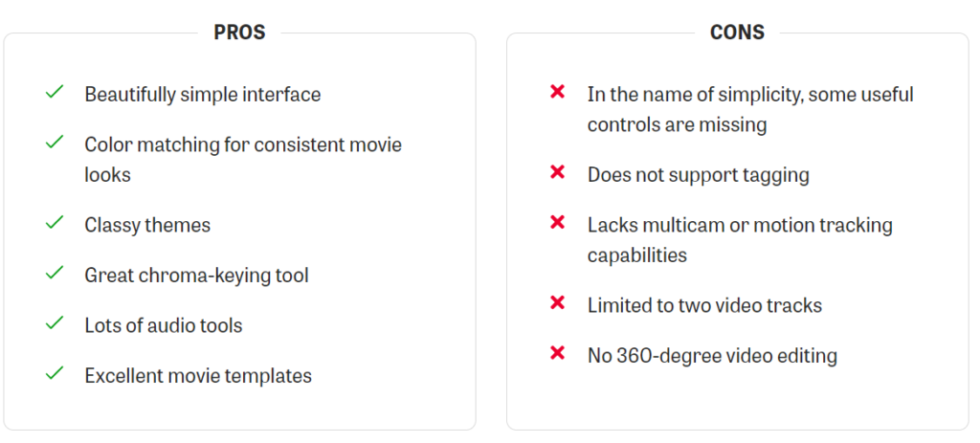The width and height of the screenshot is (980, 443).
Task: Select Limited to two video tracks text
Action: coord(704,305)
